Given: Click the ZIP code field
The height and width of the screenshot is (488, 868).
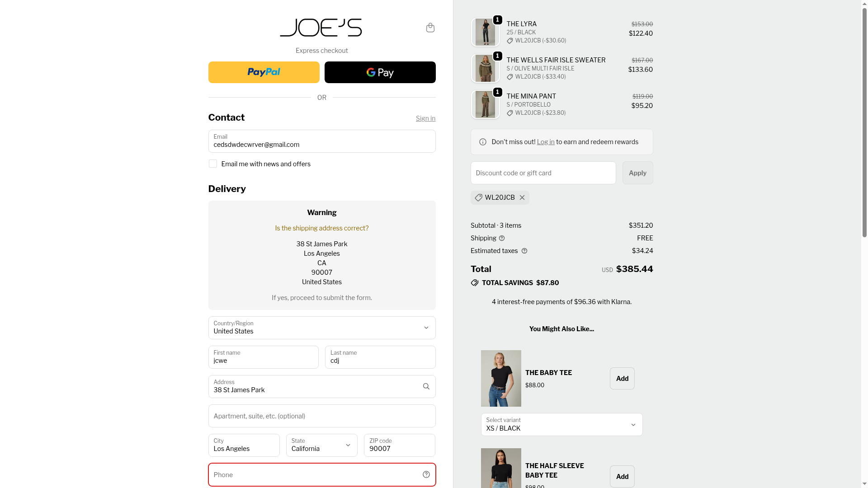Looking at the screenshot, I should pos(400,445).
